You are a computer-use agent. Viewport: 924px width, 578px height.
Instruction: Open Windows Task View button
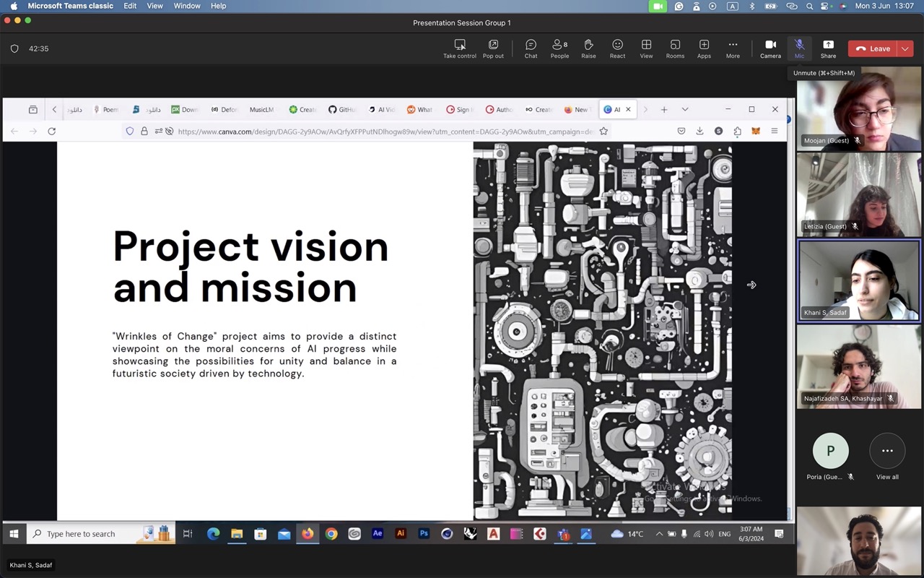click(188, 534)
